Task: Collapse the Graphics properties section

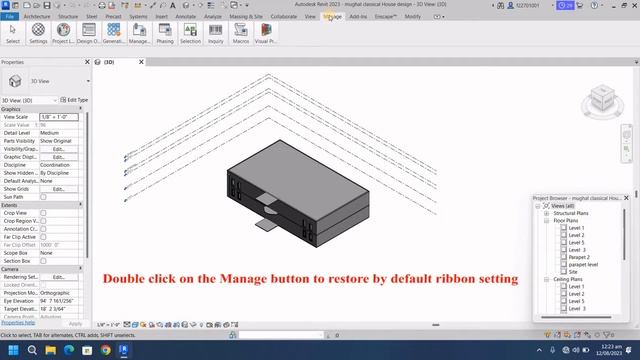Action: (80, 109)
